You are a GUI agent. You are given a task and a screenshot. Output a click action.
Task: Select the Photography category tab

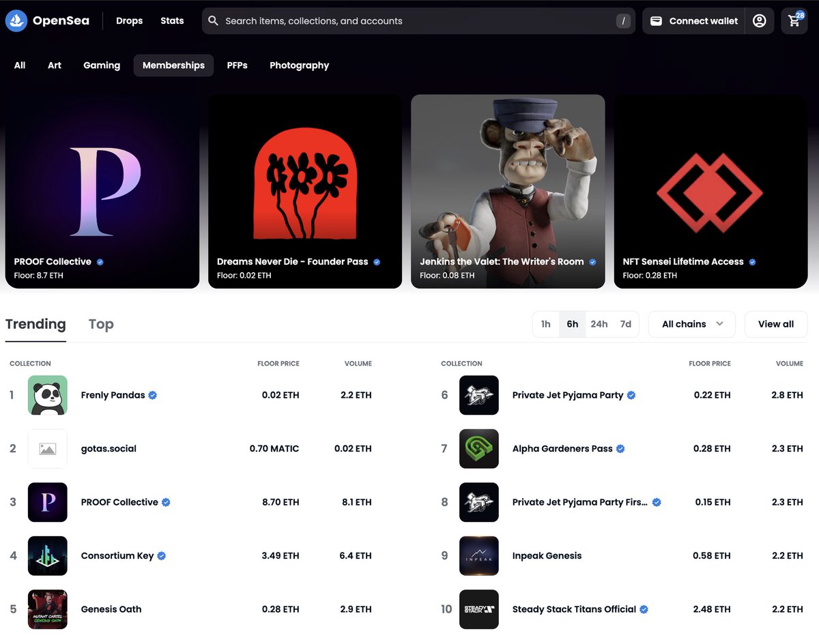coord(299,65)
